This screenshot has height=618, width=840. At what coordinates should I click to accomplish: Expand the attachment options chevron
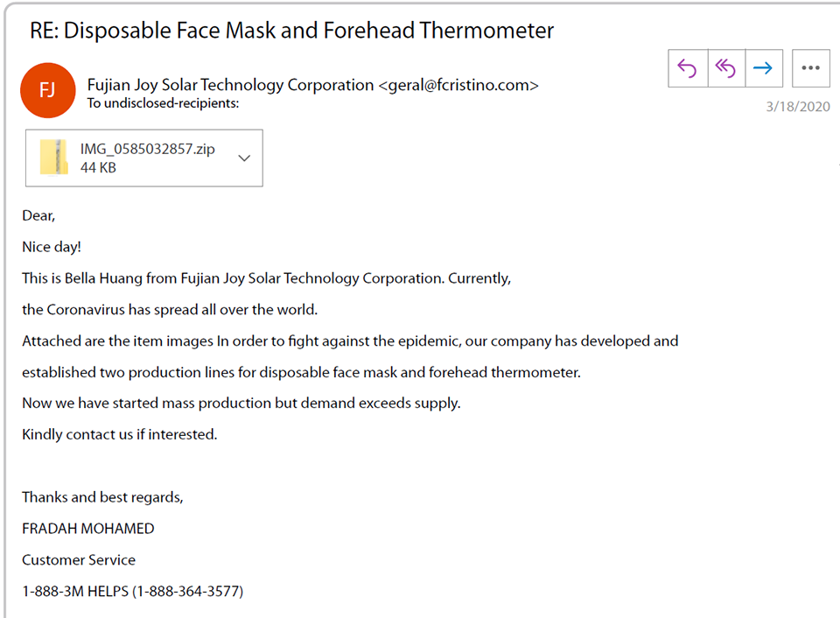point(244,158)
